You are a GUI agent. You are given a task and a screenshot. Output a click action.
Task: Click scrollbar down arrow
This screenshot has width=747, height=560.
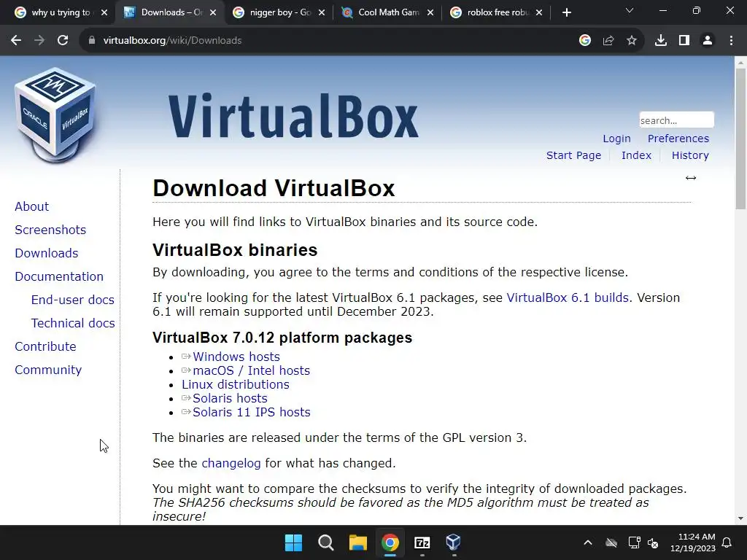(x=740, y=518)
